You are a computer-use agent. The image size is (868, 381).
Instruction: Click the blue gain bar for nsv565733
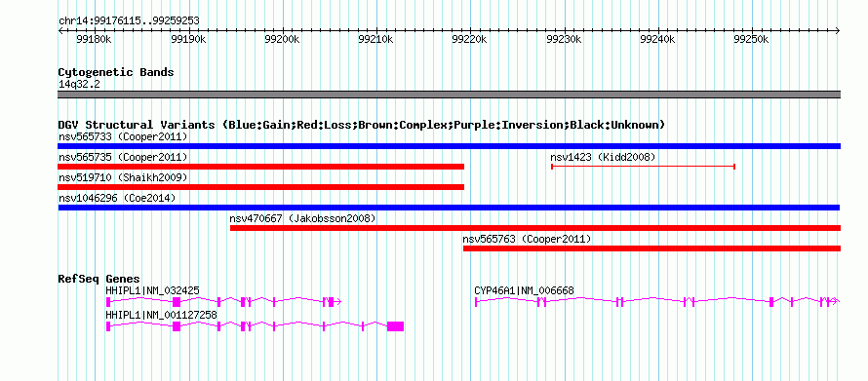point(449,146)
